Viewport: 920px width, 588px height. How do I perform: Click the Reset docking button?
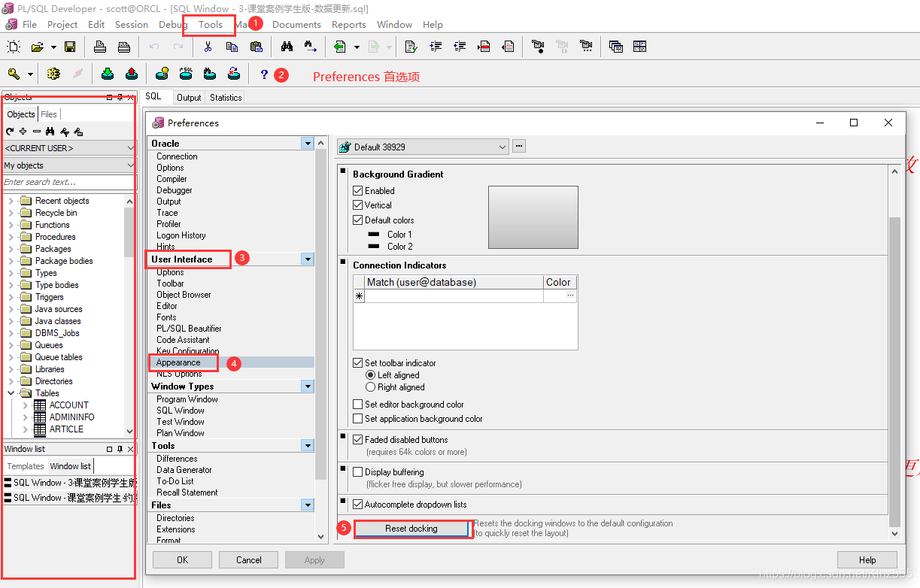pyautogui.click(x=411, y=529)
